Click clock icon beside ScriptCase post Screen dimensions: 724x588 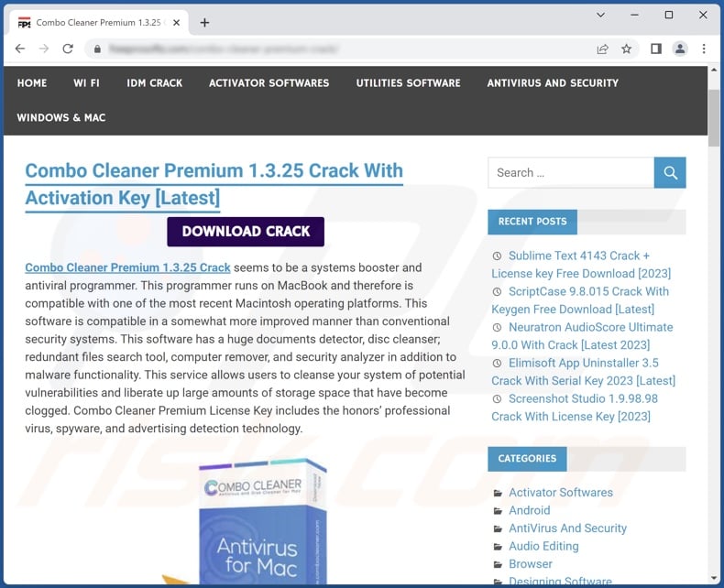[x=497, y=291]
